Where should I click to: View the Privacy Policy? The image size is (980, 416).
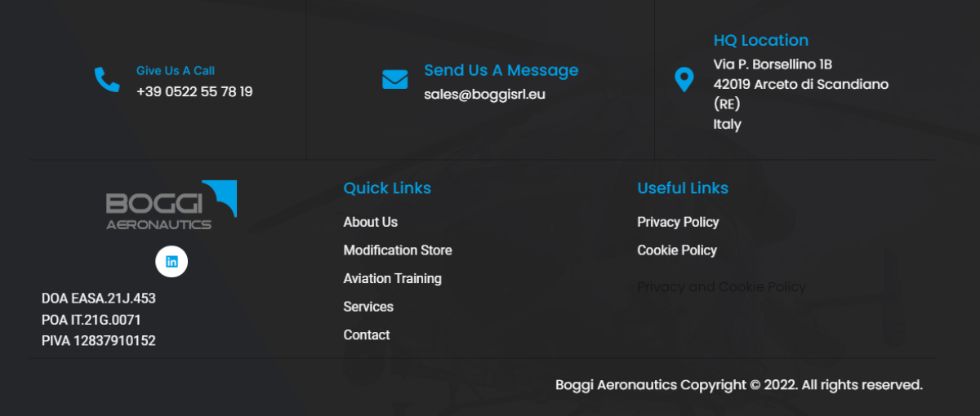tap(678, 222)
